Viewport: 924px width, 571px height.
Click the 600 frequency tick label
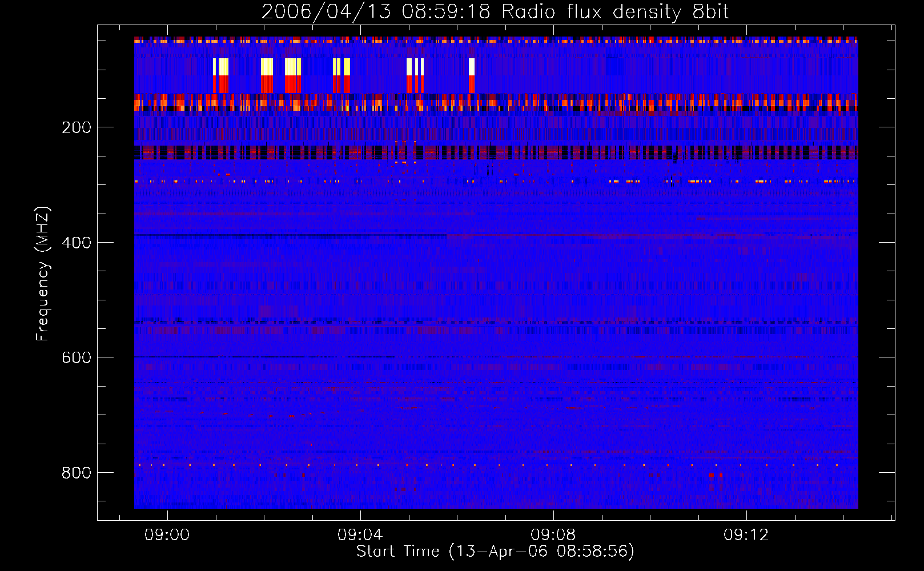click(77, 357)
